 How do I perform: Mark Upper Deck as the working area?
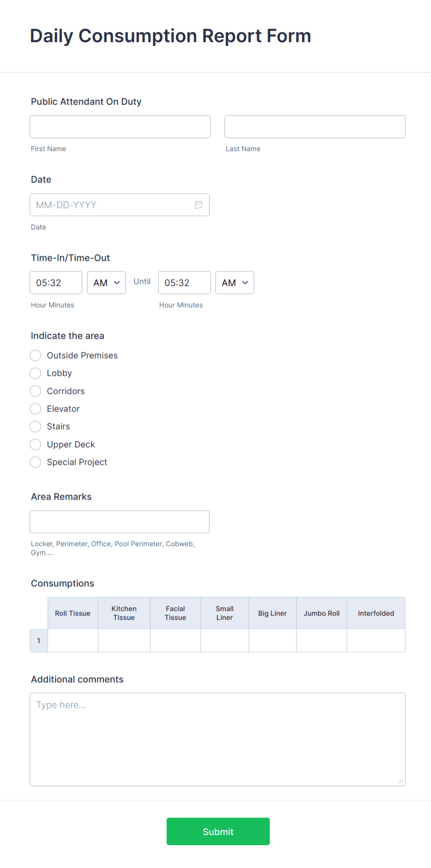[x=35, y=444]
